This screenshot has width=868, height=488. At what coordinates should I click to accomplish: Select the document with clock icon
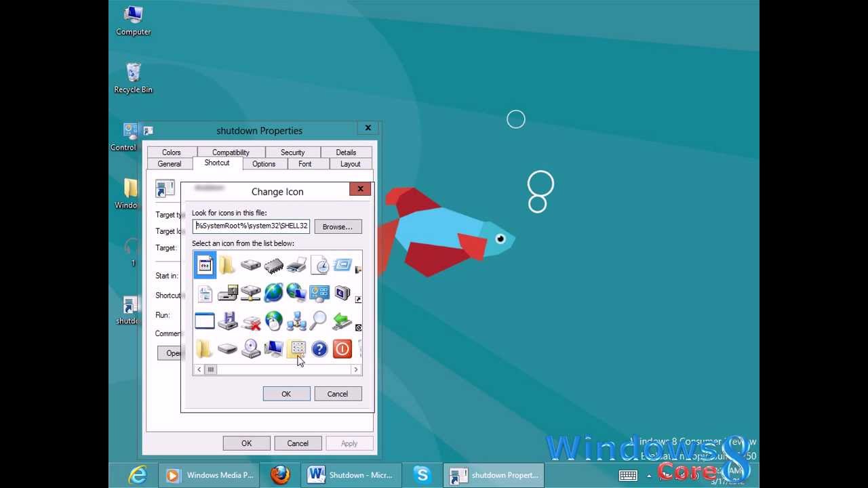319,265
